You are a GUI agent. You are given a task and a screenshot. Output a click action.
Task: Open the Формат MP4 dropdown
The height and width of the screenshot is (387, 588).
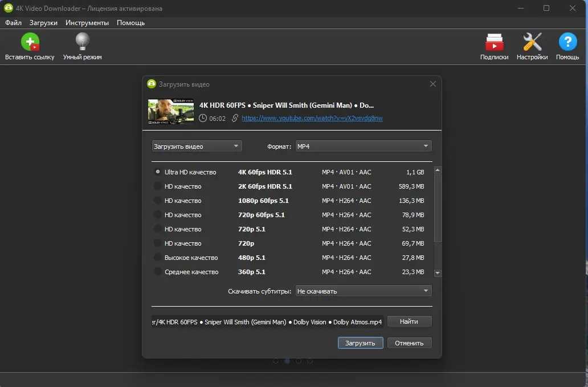(364, 146)
